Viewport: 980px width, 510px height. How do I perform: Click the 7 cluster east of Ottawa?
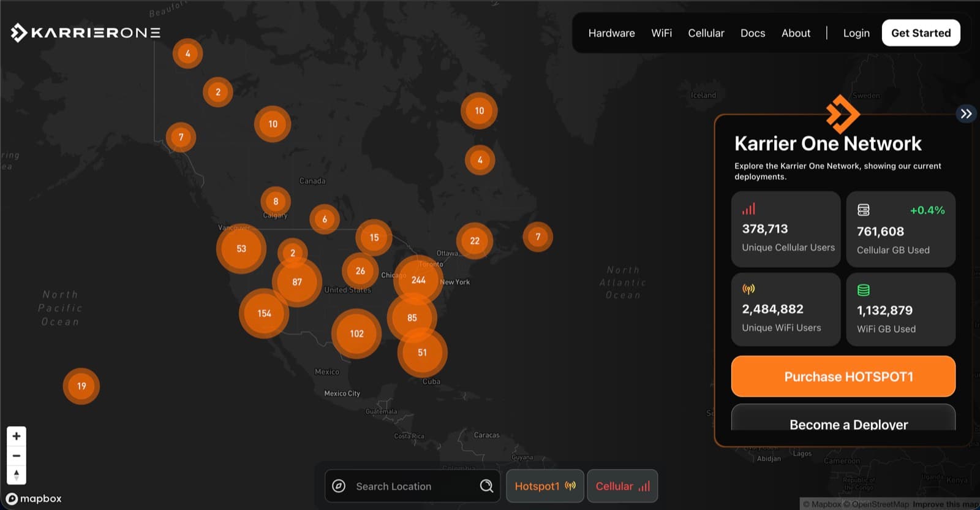pyautogui.click(x=538, y=237)
